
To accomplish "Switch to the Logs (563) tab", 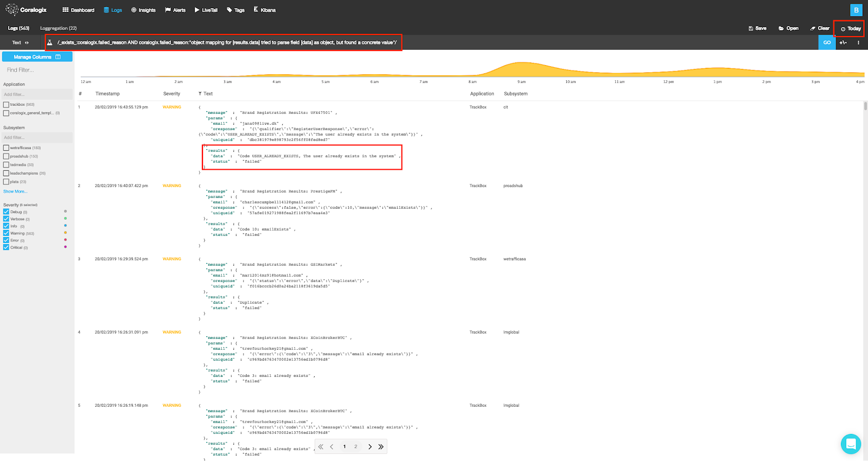I will pos(18,28).
